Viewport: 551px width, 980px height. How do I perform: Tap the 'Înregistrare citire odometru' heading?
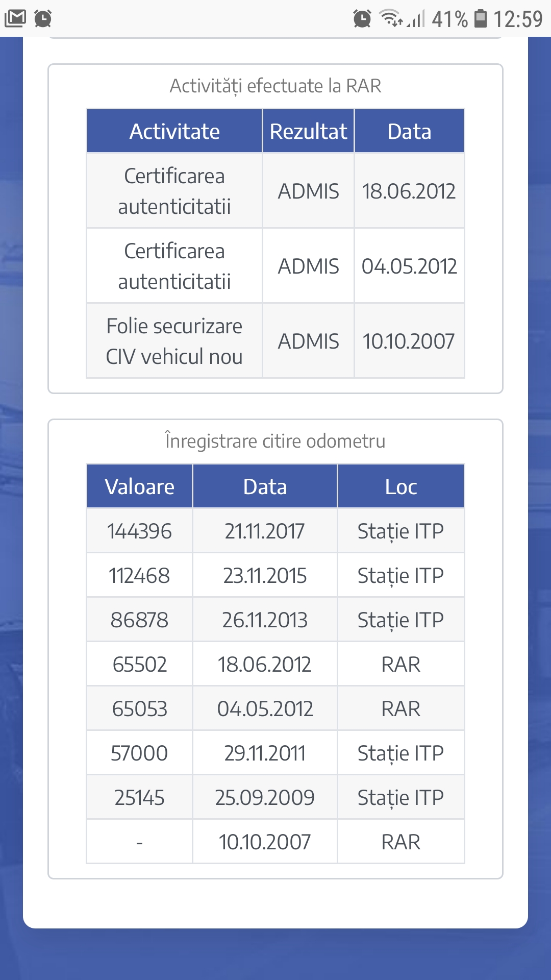[x=275, y=441]
